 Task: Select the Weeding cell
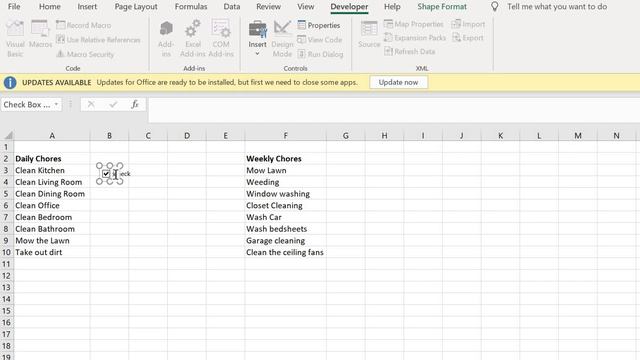click(x=285, y=182)
